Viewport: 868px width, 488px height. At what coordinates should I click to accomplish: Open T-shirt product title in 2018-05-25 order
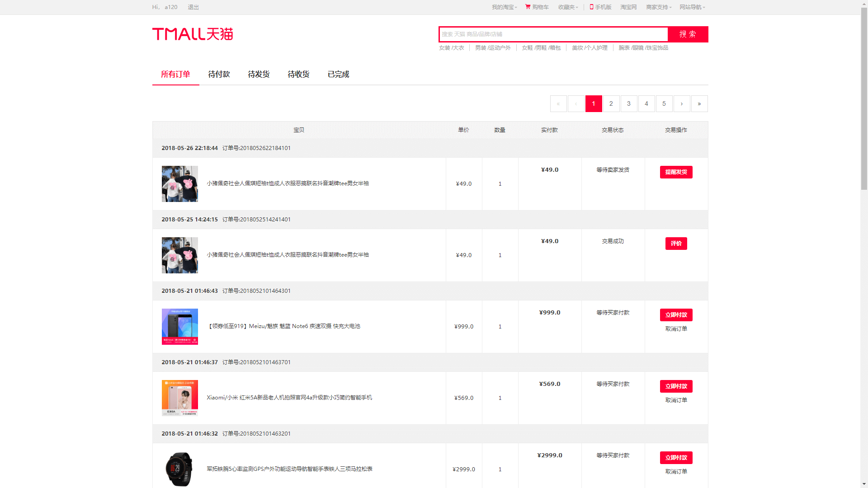(x=288, y=255)
